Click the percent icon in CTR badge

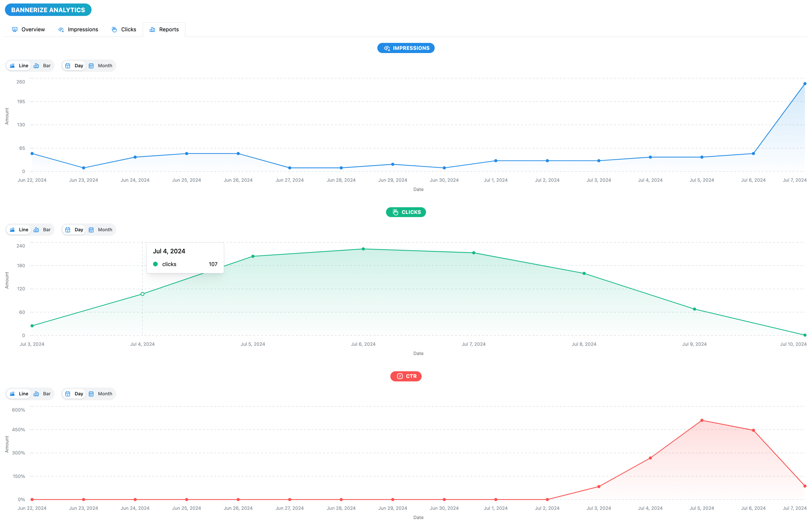(400, 376)
